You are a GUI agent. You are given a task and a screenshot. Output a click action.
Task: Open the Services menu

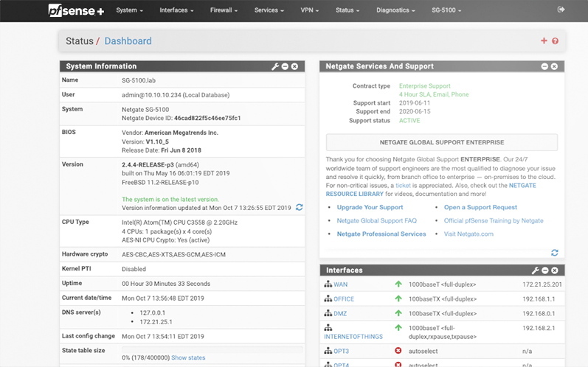click(x=269, y=10)
